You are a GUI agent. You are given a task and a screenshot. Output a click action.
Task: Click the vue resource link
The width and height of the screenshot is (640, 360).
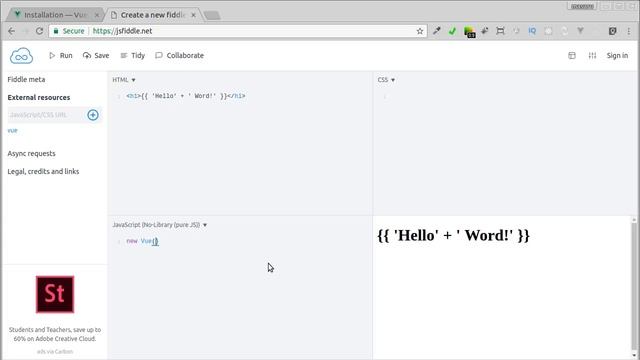coord(12,131)
